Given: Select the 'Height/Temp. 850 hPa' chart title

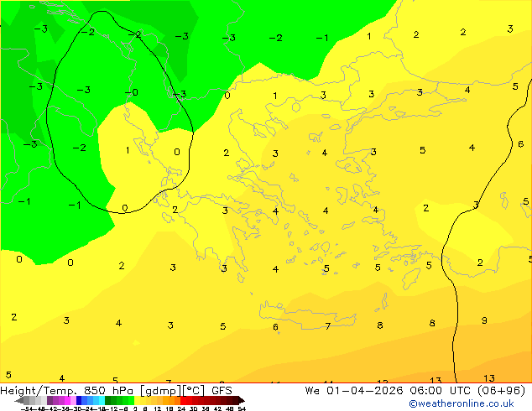Looking at the screenshot, I should pyautogui.click(x=68, y=391).
